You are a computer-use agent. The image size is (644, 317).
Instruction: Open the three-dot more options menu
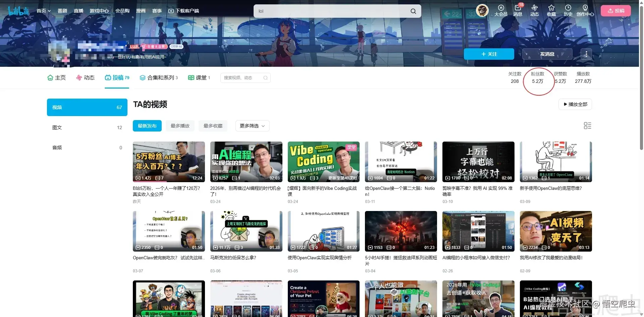pos(586,54)
